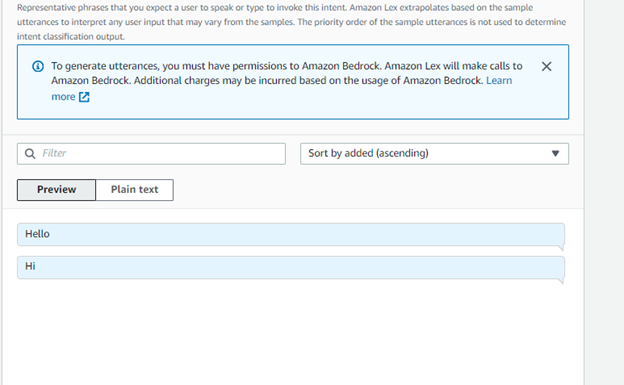Focus the Filter utterances input field
The height and width of the screenshot is (385, 624).
pos(151,154)
